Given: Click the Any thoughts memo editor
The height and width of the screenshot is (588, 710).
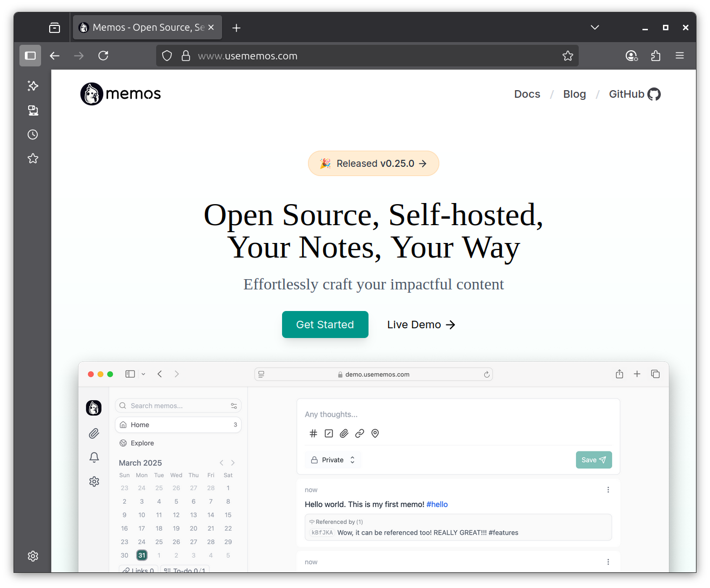Looking at the screenshot, I should [458, 415].
